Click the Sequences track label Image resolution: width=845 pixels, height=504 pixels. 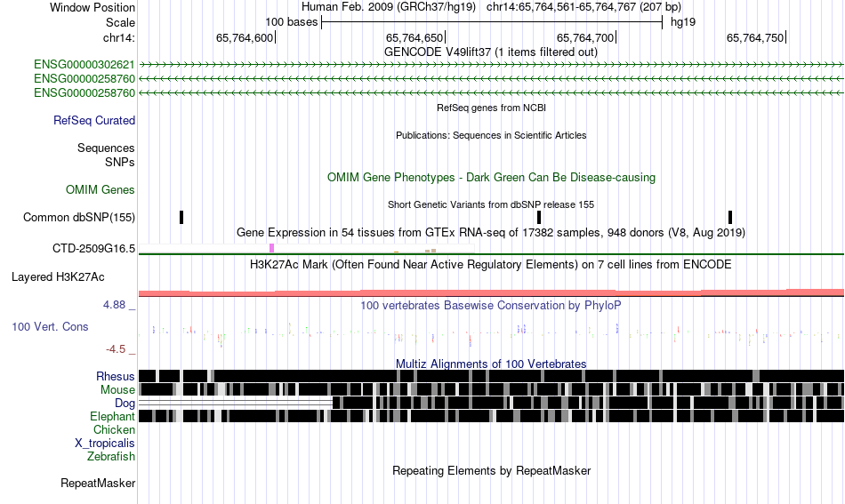point(106,148)
